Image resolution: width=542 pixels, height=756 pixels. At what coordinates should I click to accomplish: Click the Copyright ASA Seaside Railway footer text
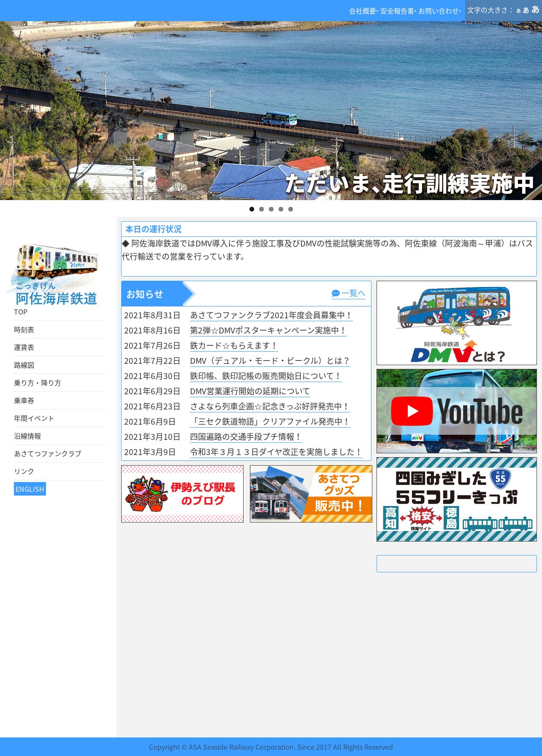click(x=271, y=747)
